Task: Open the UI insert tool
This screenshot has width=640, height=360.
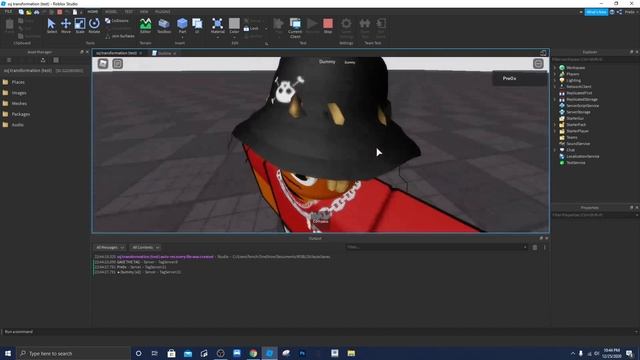Action: (197, 25)
